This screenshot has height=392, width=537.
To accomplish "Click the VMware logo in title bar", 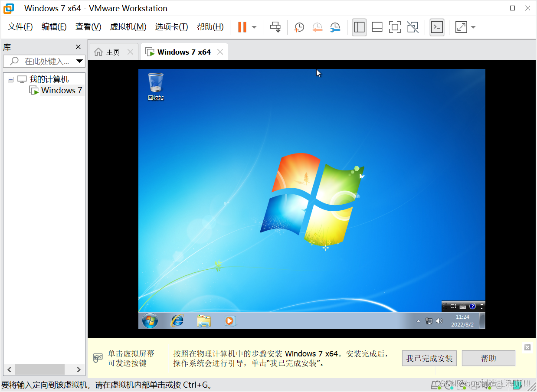I will (x=9, y=8).
